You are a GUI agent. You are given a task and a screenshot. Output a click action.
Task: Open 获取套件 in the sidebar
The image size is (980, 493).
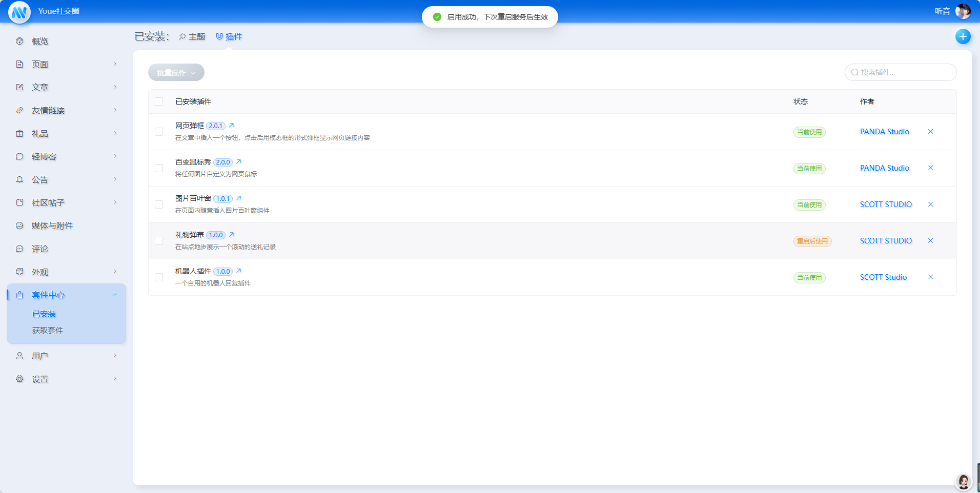(x=48, y=331)
